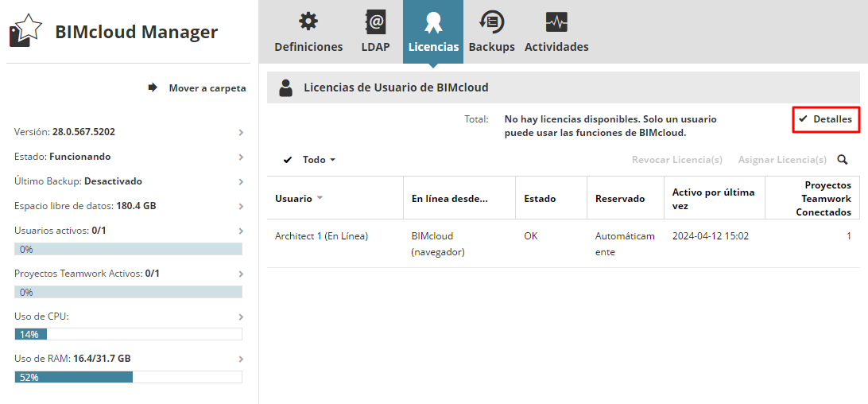
Task: Click the checkmark next to Todo
Action: 287,160
